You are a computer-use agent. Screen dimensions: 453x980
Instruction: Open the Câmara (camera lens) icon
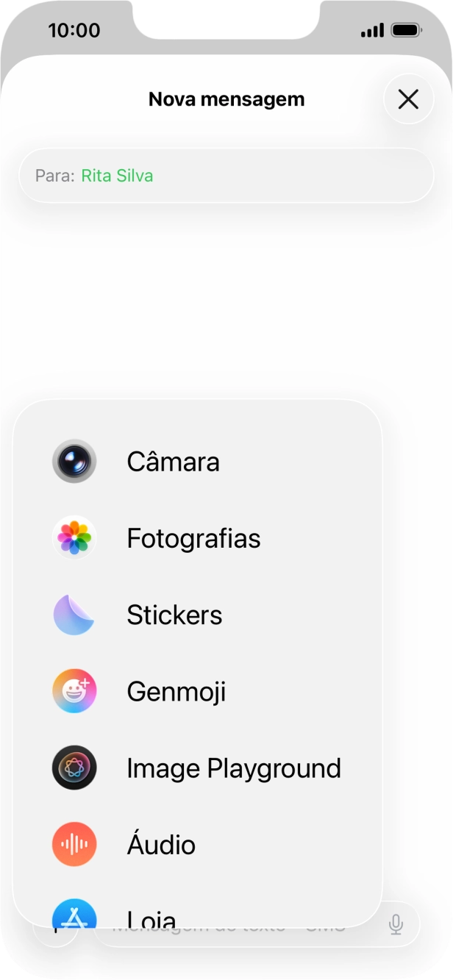click(74, 462)
